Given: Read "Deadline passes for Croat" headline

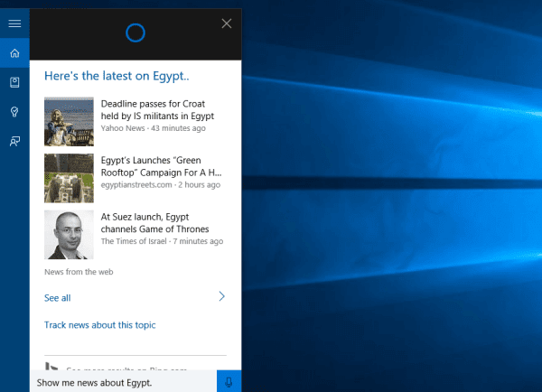Looking at the screenshot, I should [x=157, y=110].
